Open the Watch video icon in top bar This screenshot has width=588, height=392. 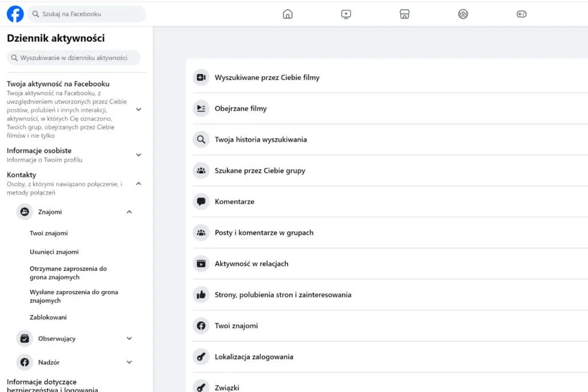[346, 14]
